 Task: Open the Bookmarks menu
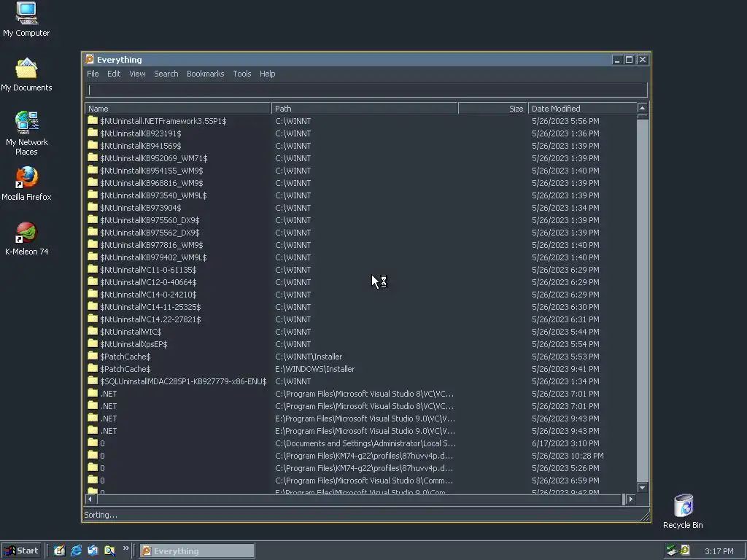[205, 74]
